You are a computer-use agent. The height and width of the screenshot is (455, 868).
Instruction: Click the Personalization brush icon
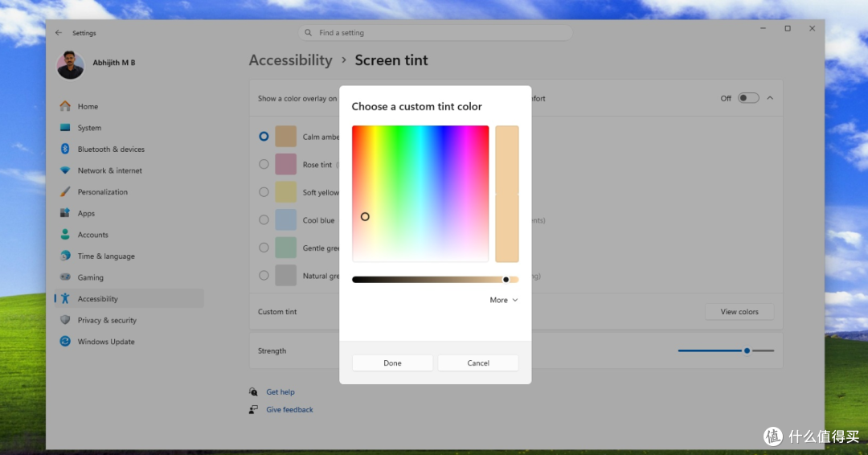65,191
